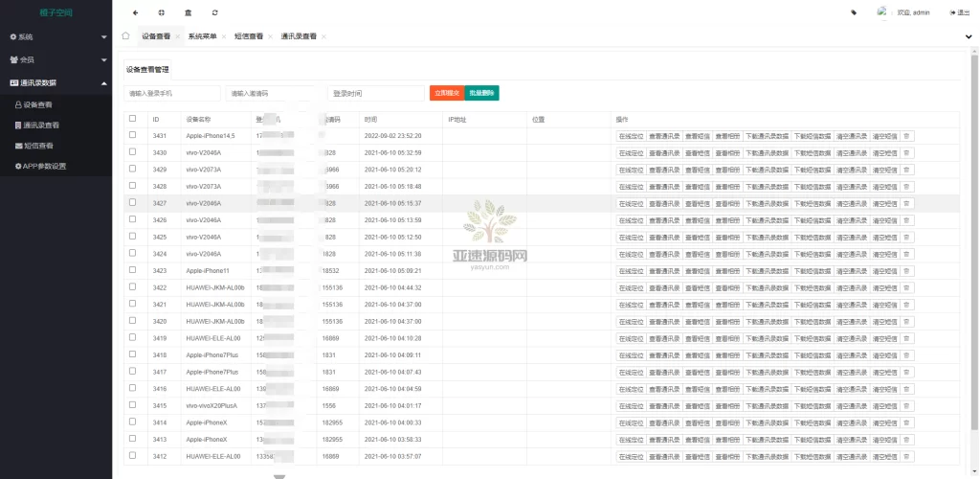Viewport: 980px width, 479px height.
Task: Click the 退出 logout icon
Action: [x=959, y=12]
